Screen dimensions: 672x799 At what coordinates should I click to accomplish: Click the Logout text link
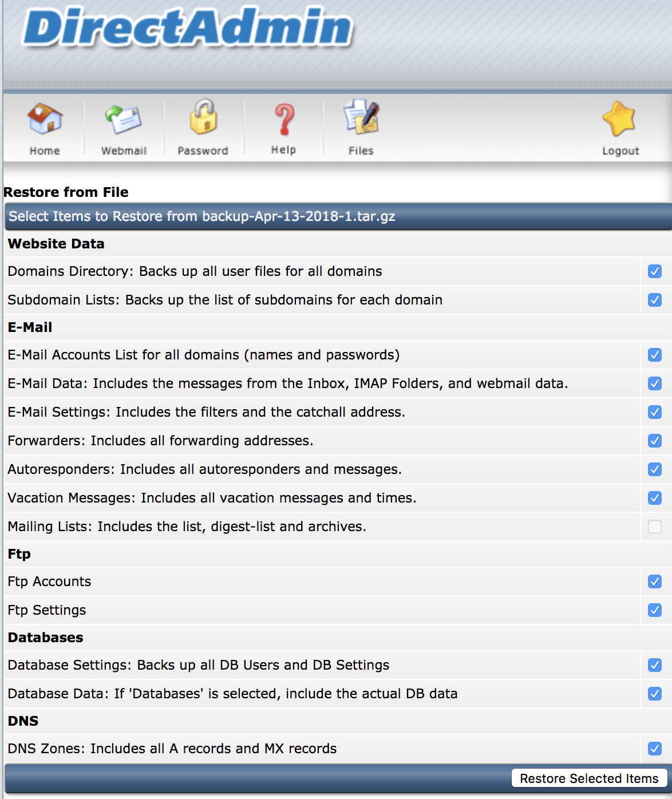tap(620, 151)
